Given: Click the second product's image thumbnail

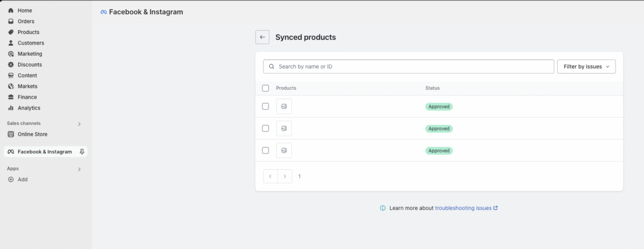Looking at the screenshot, I should coord(284,128).
